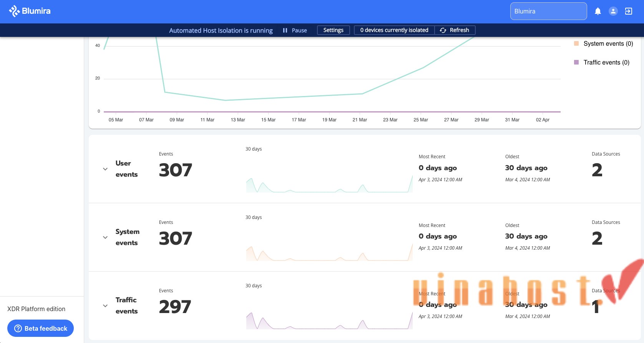Expand the System events row
644x343 pixels.
point(105,237)
